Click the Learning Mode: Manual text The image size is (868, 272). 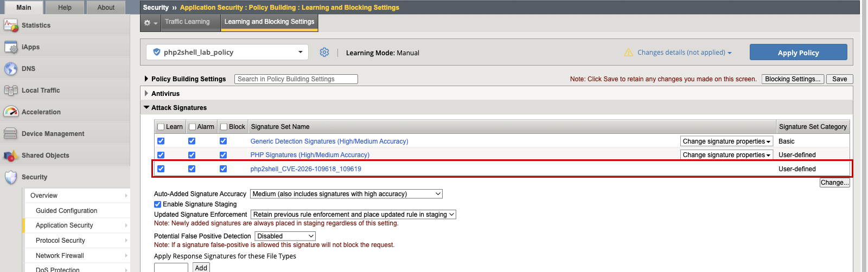tap(382, 53)
